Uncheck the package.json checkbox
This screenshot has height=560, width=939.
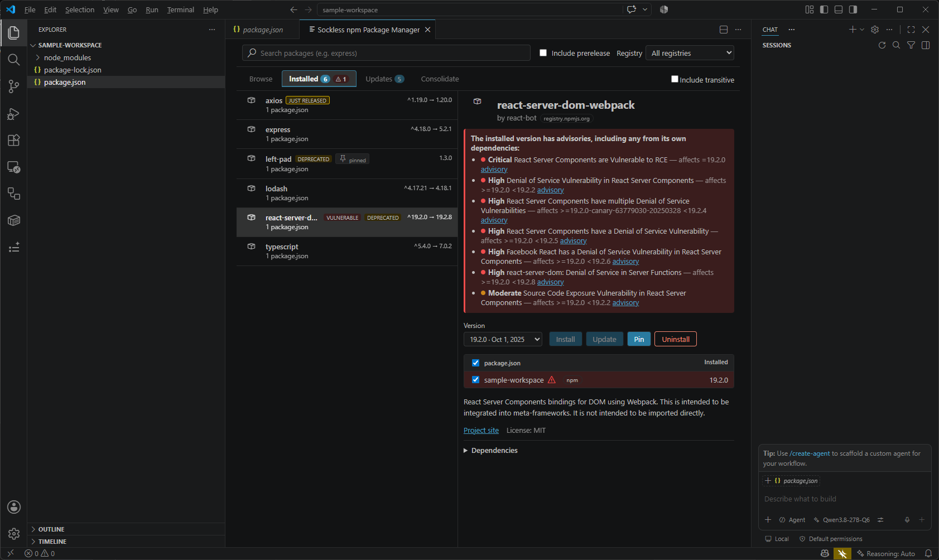pyautogui.click(x=475, y=363)
